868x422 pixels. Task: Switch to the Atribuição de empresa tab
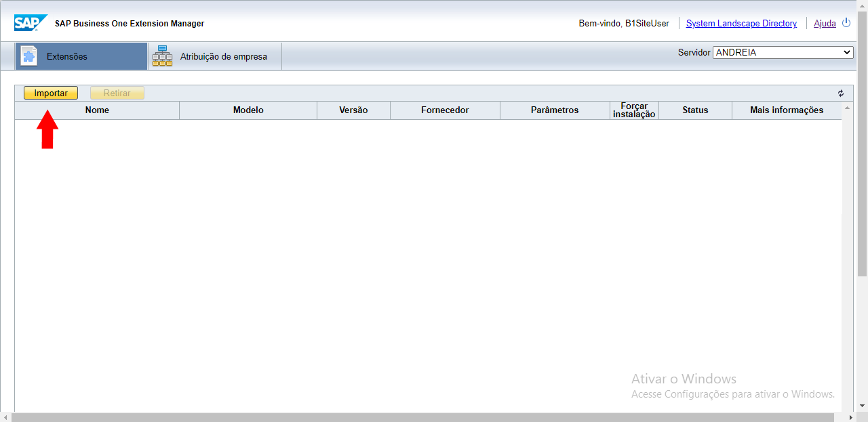pos(214,56)
